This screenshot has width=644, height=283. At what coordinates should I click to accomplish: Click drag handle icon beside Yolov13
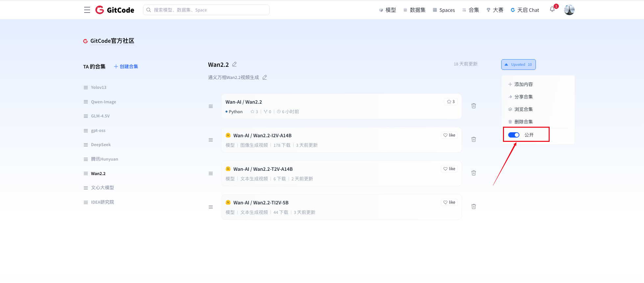pos(86,88)
